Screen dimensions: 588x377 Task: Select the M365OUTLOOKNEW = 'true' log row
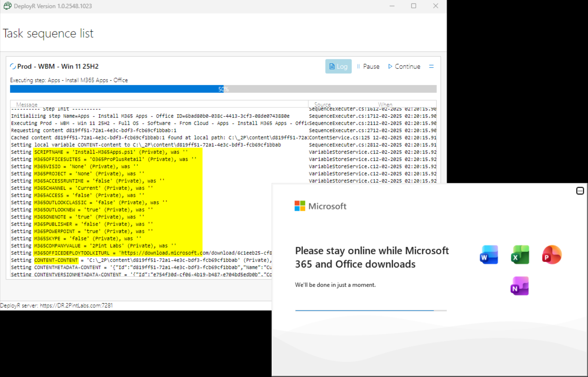pyautogui.click(x=141, y=209)
